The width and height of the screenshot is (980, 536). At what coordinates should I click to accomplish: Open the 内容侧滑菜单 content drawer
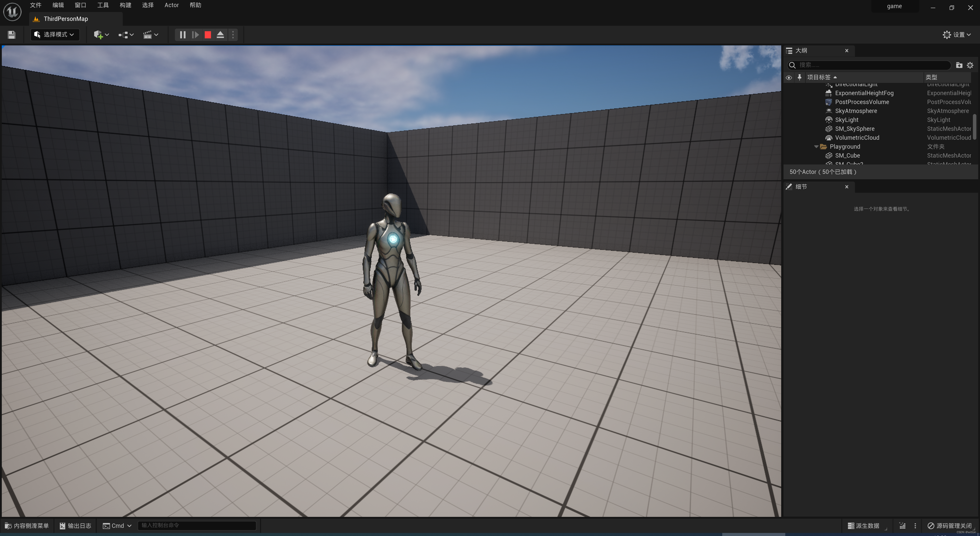[27, 526]
